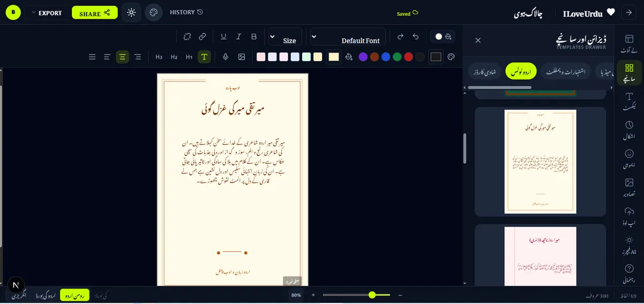Open the EXPORT dropdown
The width and height of the screenshot is (644, 304).
click(47, 13)
